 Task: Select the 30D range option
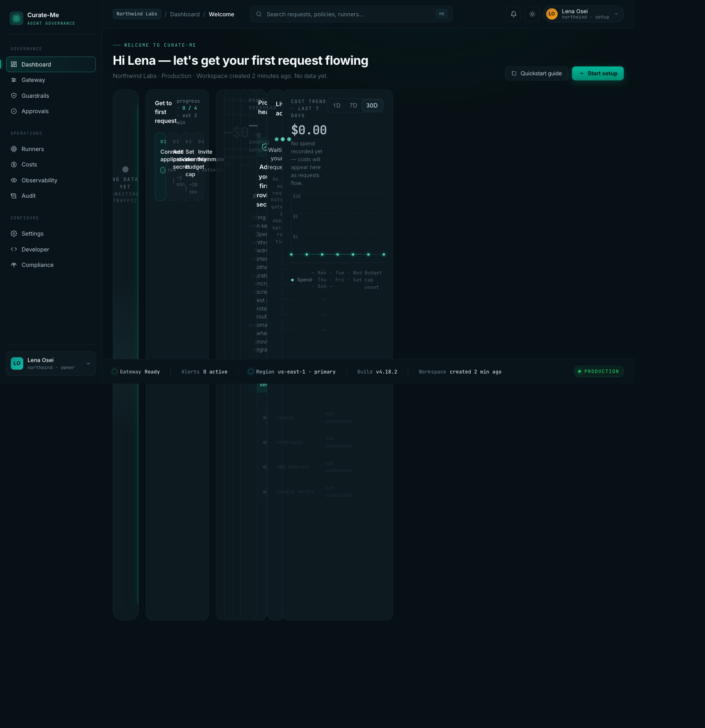tap(372, 106)
